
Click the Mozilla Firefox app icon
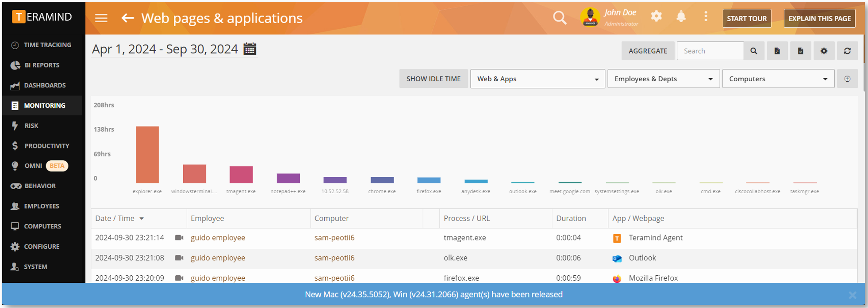(x=617, y=278)
